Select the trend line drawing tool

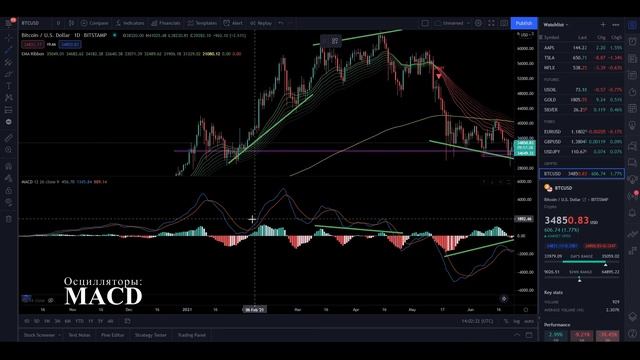coord(9,51)
